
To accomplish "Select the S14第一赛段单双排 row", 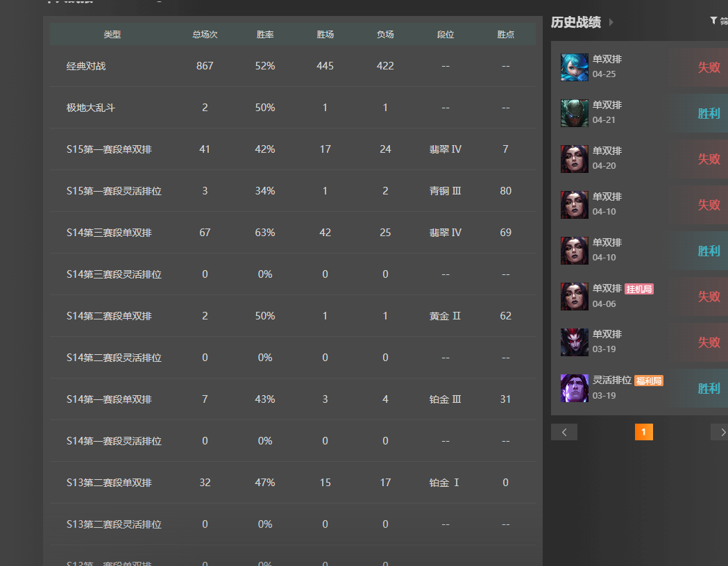I will (x=293, y=399).
